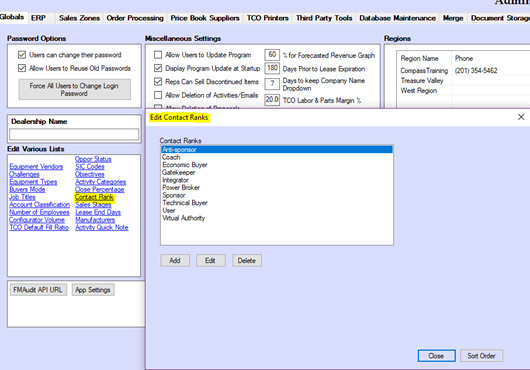Select Integrator contact rank
The image size is (530, 370).
(277, 180)
